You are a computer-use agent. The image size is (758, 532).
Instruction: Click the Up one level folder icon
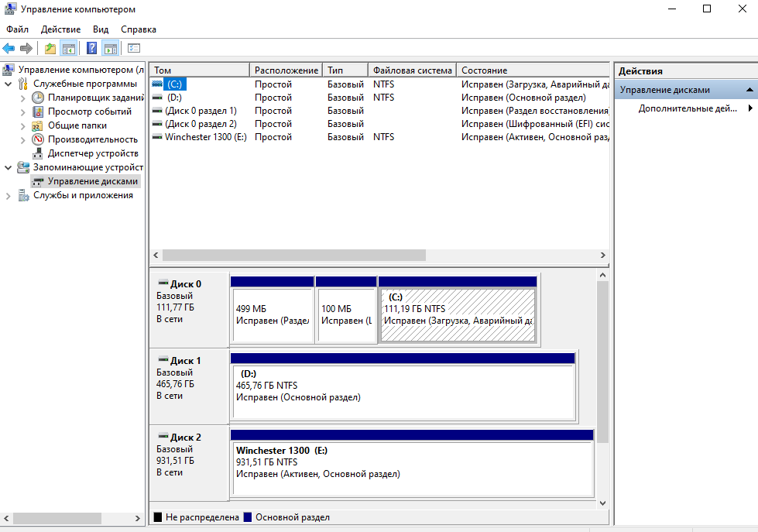50,48
